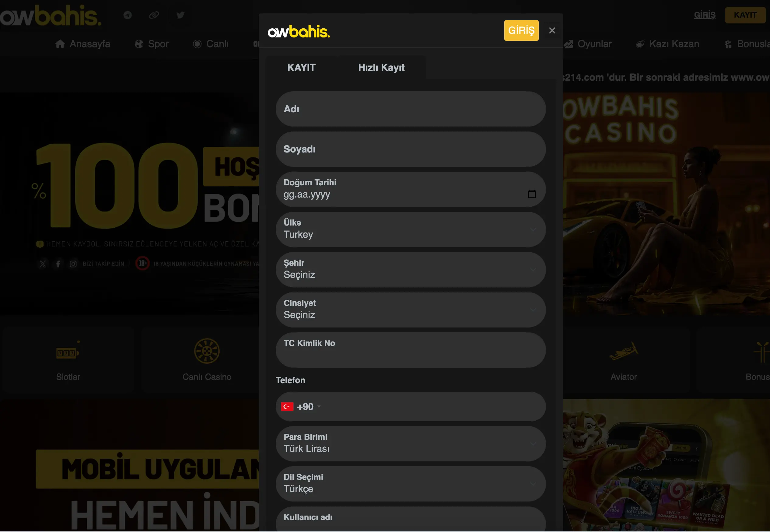Screen dimensions: 770x532
Task: Click the owbahis logo in the modal
Action: click(x=299, y=31)
